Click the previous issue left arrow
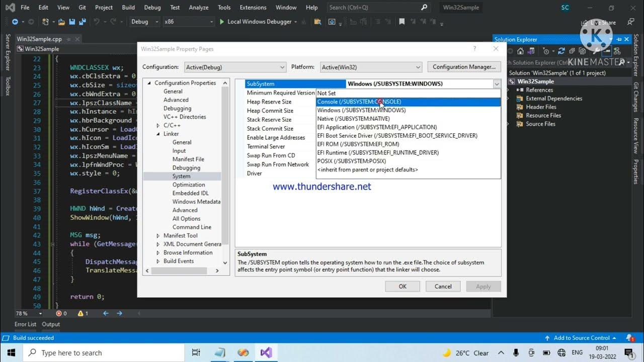Image resolution: width=644 pixels, height=362 pixels. point(106,313)
